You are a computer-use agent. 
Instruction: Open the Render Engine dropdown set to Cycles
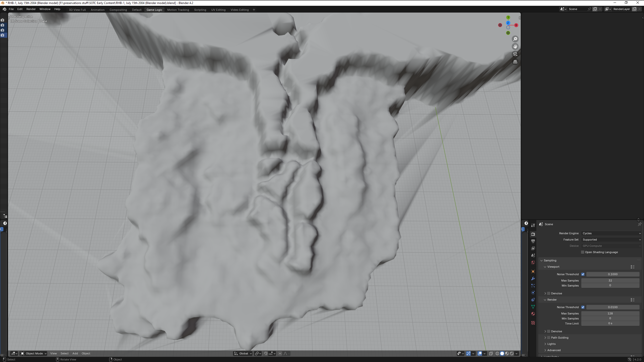tap(611, 233)
